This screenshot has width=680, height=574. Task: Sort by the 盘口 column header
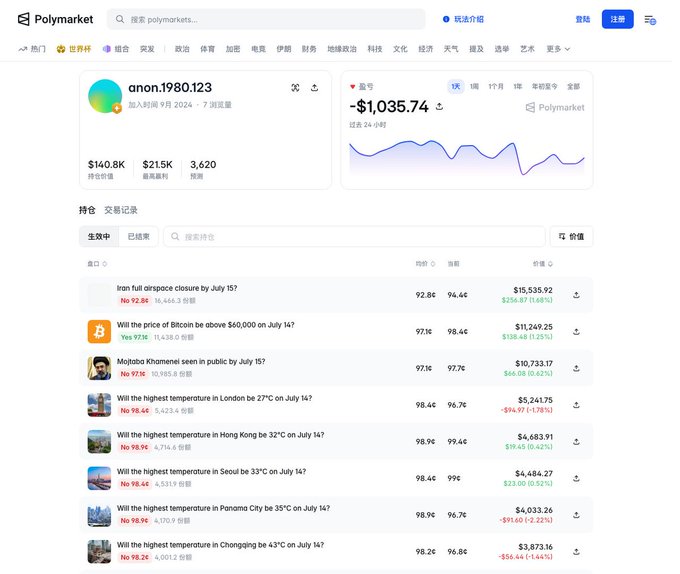click(x=97, y=264)
